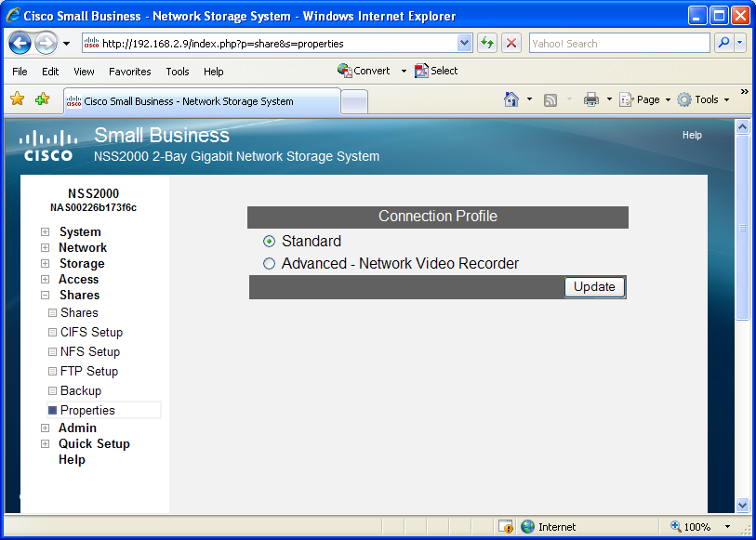Show more command bar items chevron
The image size is (756, 540).
[745, 91]
